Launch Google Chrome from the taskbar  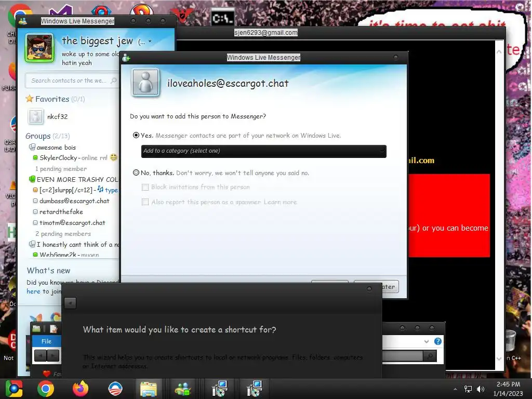pyautogui.click(x=46, y=389)
